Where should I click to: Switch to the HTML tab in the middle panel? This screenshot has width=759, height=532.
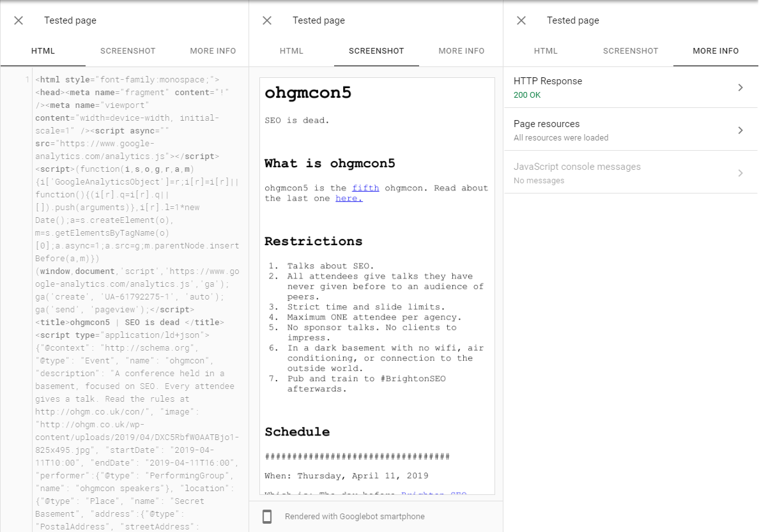click(291, 51)
